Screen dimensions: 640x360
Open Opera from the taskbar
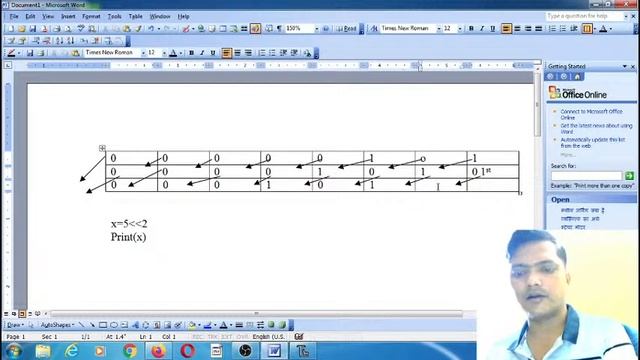click(x=188, y=351)
